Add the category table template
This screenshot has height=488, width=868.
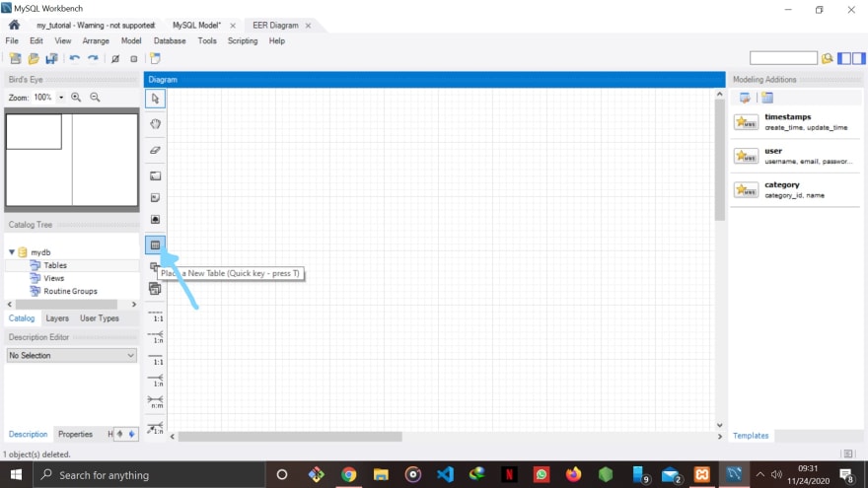794,189
